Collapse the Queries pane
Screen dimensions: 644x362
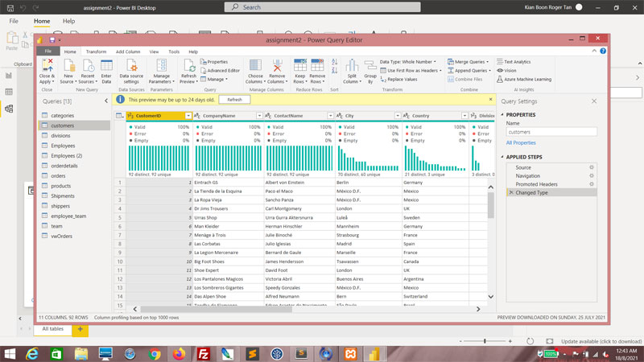click(106, 101)
